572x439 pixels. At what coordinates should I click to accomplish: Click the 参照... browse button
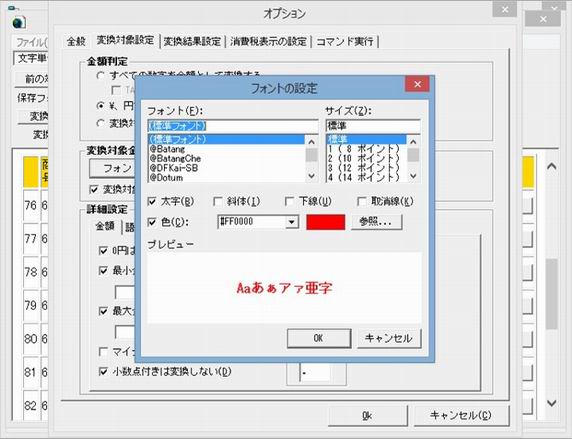(376, 222)
